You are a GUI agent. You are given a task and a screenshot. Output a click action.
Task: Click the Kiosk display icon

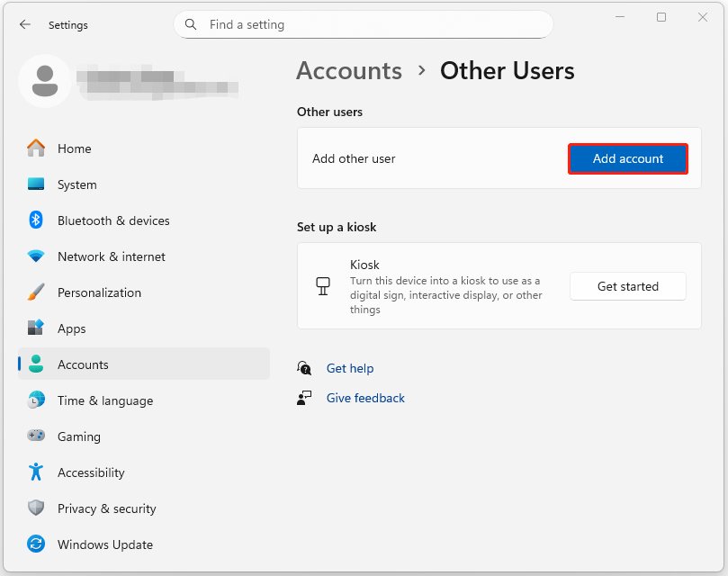coord(323,285)
